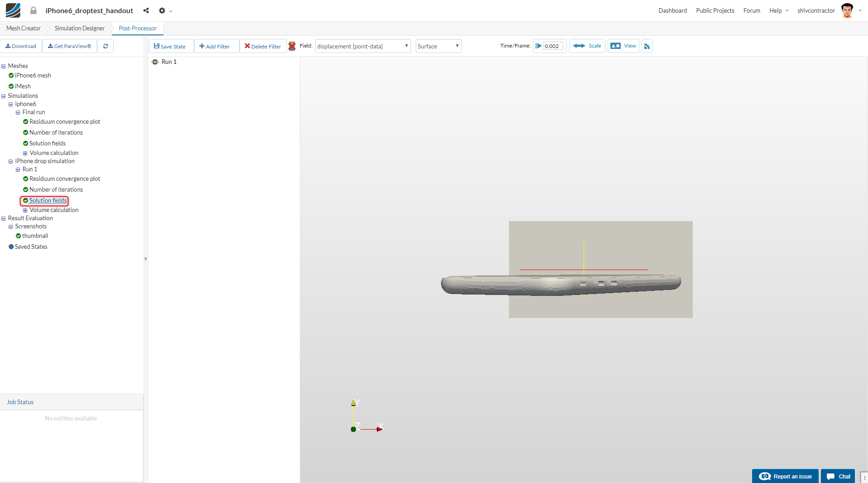The image size is (868, 483).
Task: Open Number of iterations under Final run
Action: point(56,133)
